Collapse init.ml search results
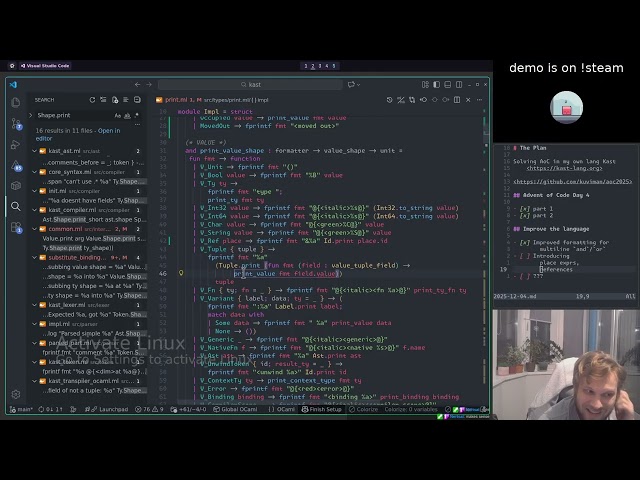Viewport: 640px width, 480px height. pos(35,191)
